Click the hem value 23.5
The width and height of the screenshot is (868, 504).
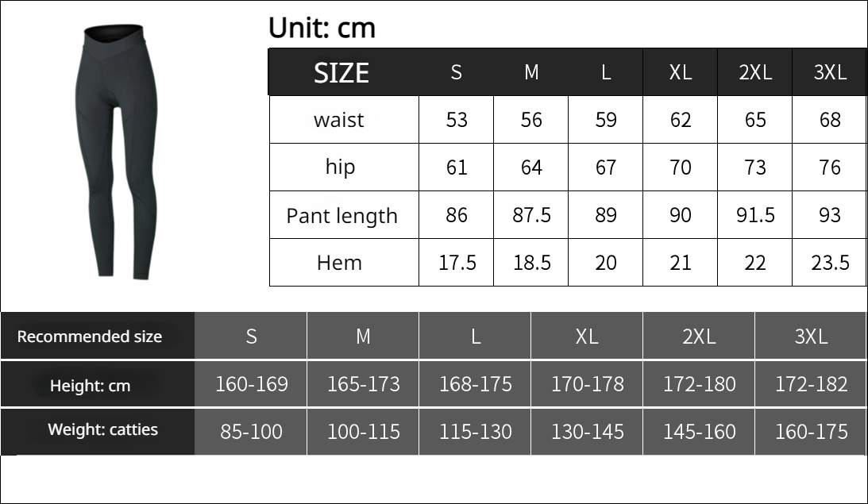(830, 263)
